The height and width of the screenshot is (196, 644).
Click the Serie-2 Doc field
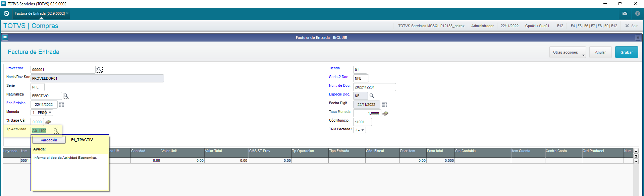pos(361,78)
